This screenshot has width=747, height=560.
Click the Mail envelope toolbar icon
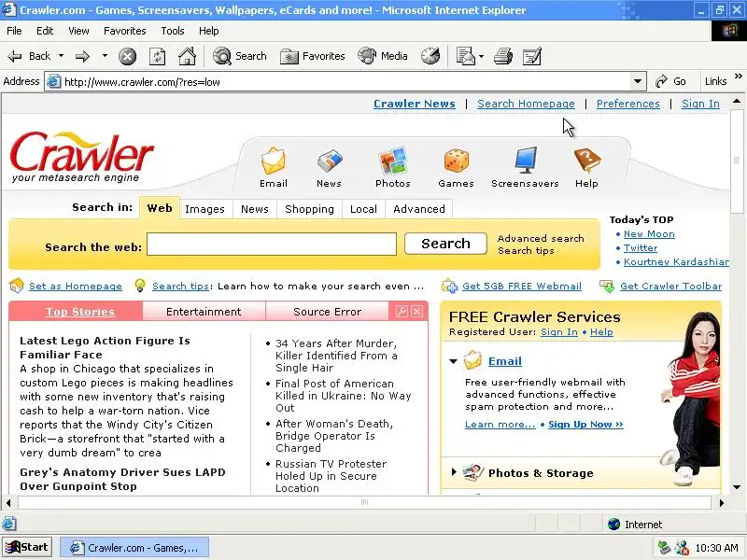pos(465,56)
